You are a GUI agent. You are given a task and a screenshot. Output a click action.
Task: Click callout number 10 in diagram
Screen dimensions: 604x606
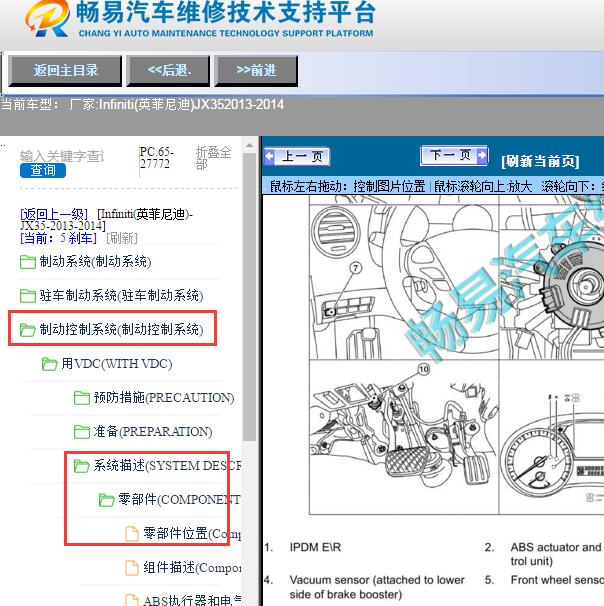[x=424, y=369]
